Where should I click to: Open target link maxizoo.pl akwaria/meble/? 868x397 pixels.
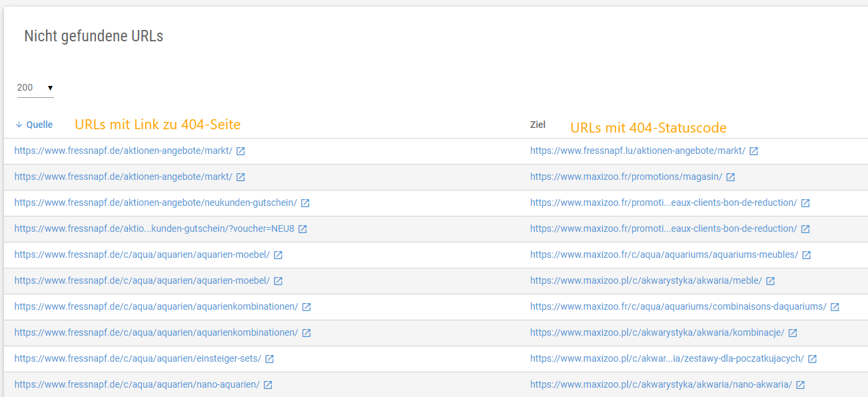click(646, 280)
